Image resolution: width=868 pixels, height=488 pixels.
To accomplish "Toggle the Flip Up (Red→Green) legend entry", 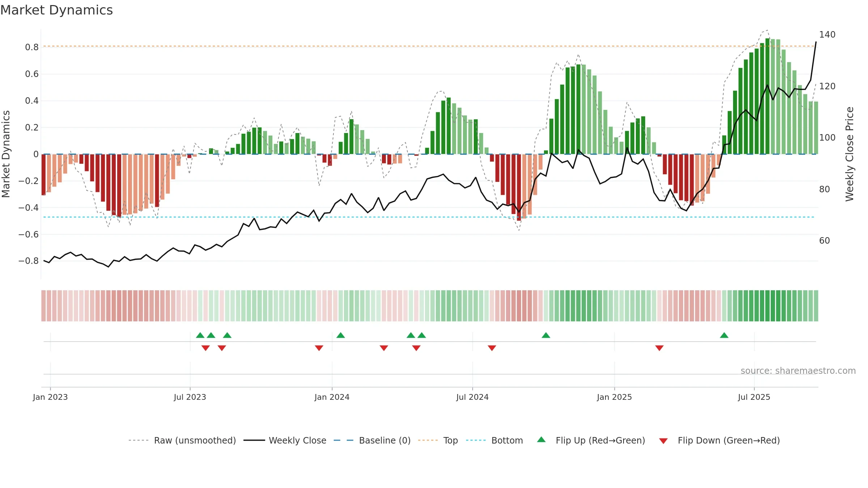I will coord(591,440).
